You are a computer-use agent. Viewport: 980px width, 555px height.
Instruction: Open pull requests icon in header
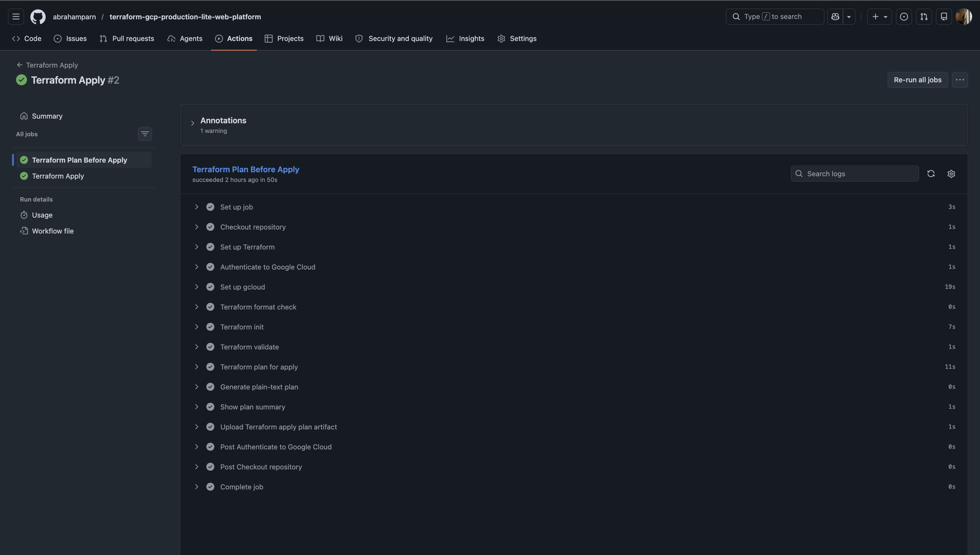[924, 17]
